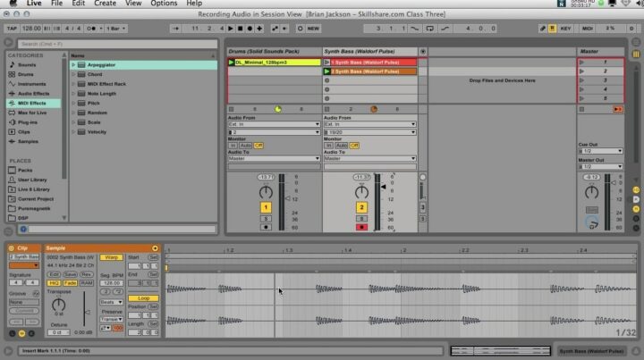
Task: Click the Stop All Clips button on Master
Action: click(617, 109)
